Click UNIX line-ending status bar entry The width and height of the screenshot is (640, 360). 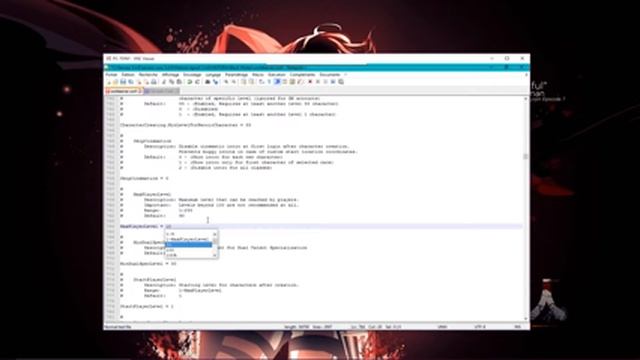pyautogui.click(x=442, y=327)
